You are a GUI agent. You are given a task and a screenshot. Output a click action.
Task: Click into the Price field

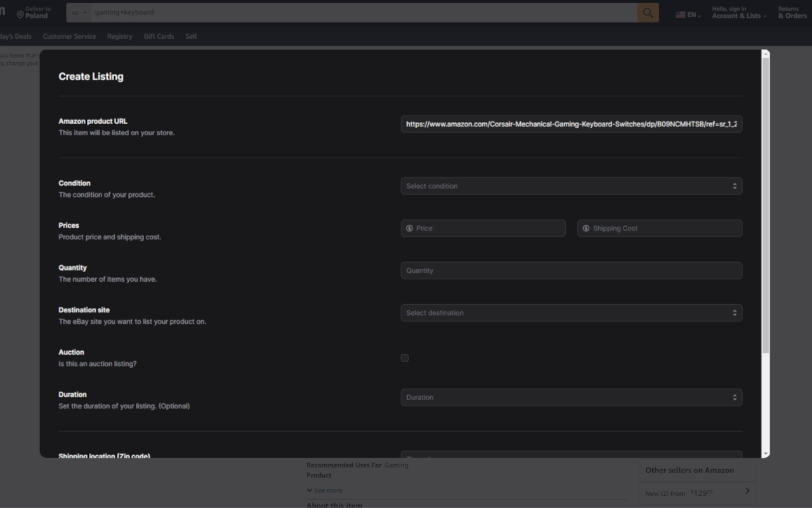coord(483,229)
